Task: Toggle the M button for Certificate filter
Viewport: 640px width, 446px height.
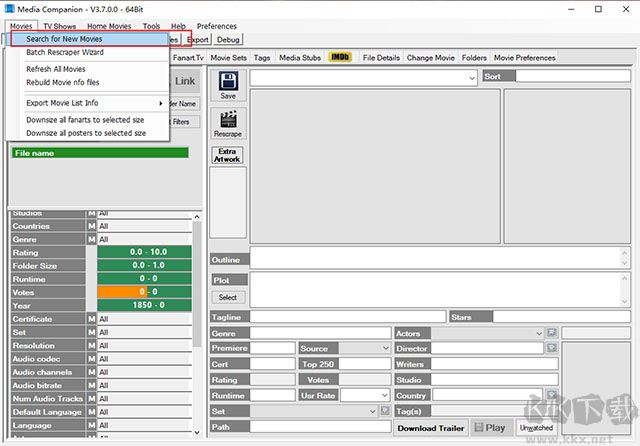Action: point(91,319)
